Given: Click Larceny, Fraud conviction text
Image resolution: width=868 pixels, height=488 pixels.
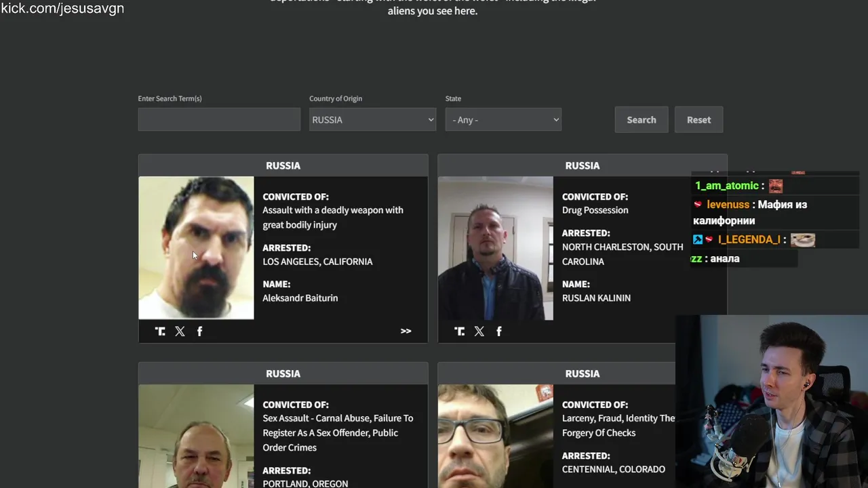Looking at the screenshot, I should [x=618, y=426].
